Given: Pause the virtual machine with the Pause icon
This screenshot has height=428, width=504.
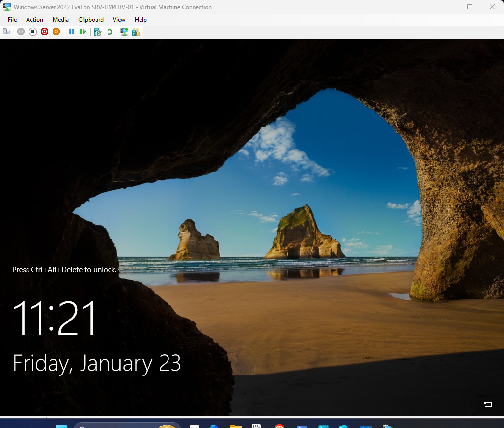Looking at the screenshot, I should click(x=71, y=31).
